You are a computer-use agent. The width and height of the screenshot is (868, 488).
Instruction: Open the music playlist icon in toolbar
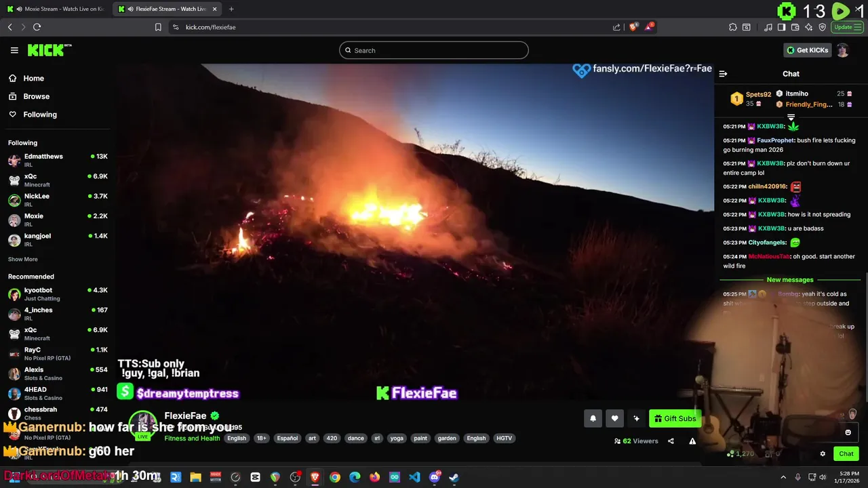pos(768,27)
